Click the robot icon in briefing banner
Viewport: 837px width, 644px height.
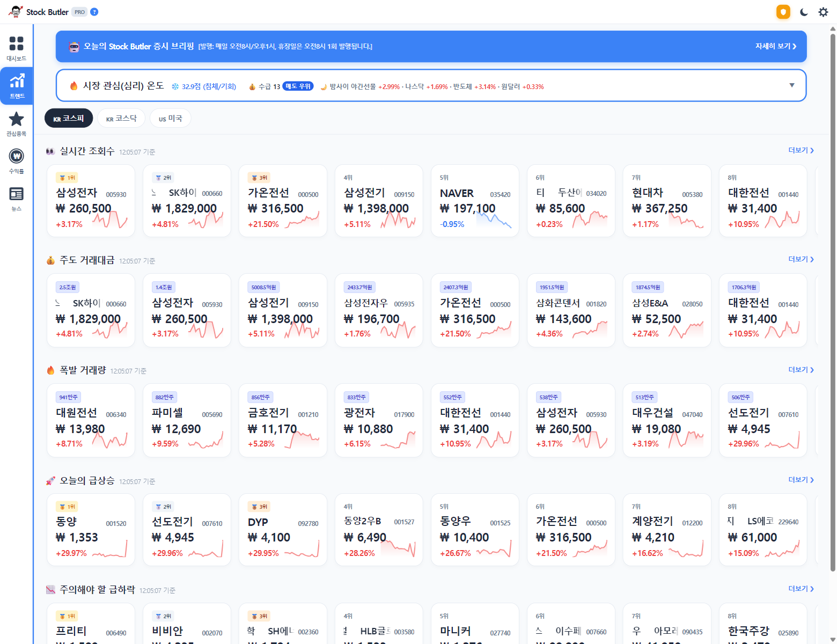(74, 47)
